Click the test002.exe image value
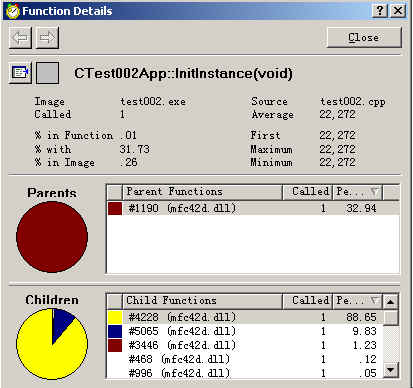 [153, 102]
